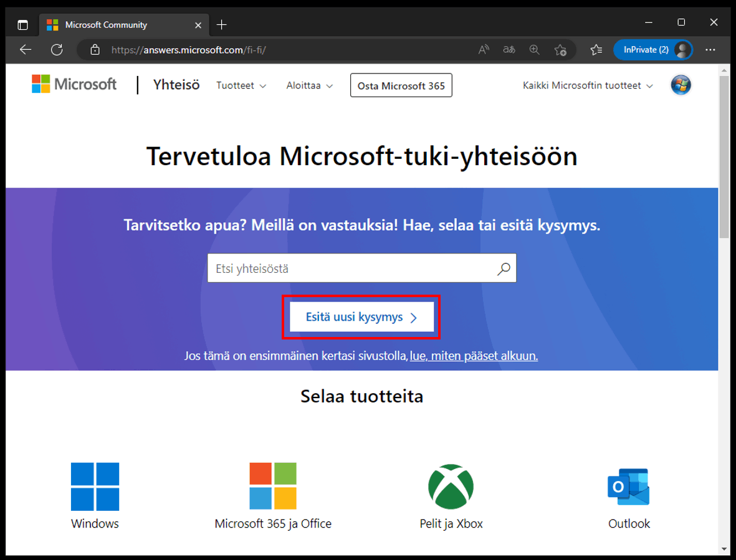Expand the Aloittaa dropdown menu
This screenshot has width=736, height=560.
pos(310,85)
